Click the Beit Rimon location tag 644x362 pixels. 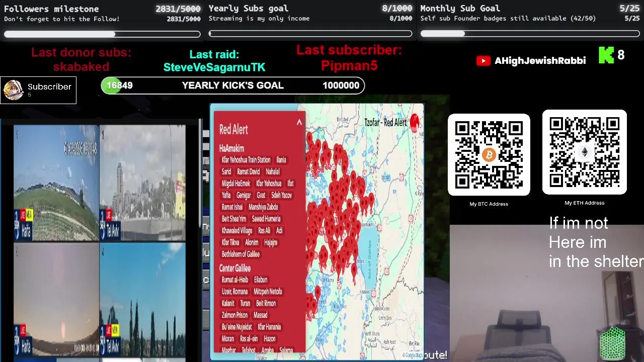coord(266,303)
